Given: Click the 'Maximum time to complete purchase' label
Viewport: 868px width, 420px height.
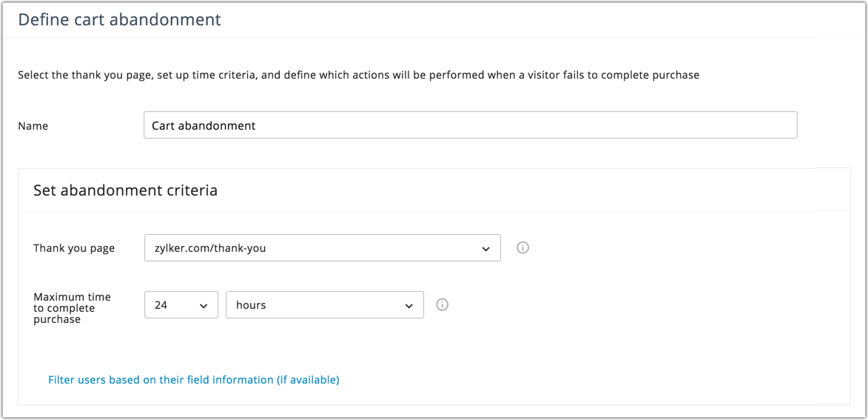Looking at the screenshot, I should point(72,308).
